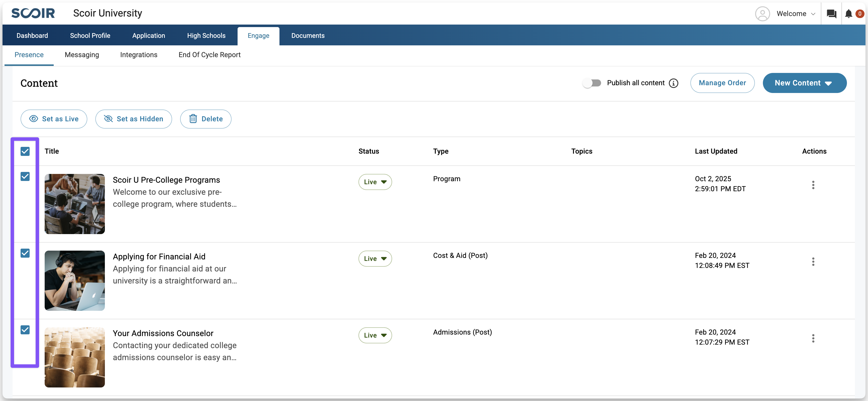The image size is (868, 401).
Task: Toggle the Publish all content switch
Action: (x=592, y=83)
